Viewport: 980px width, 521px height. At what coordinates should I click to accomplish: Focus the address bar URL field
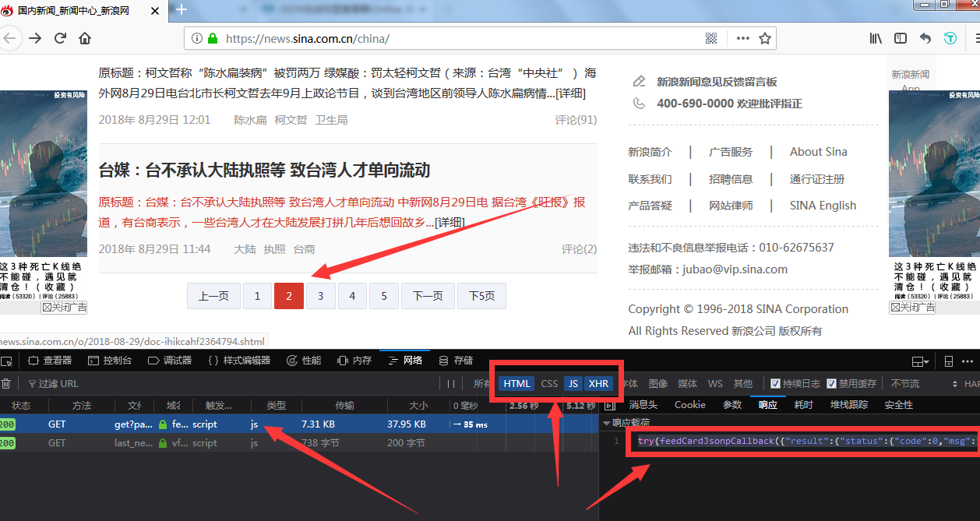pos(460,38)
